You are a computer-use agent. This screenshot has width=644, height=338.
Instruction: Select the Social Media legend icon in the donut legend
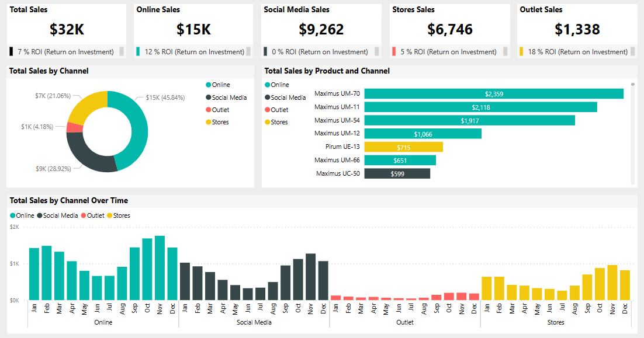coord(209,97)
